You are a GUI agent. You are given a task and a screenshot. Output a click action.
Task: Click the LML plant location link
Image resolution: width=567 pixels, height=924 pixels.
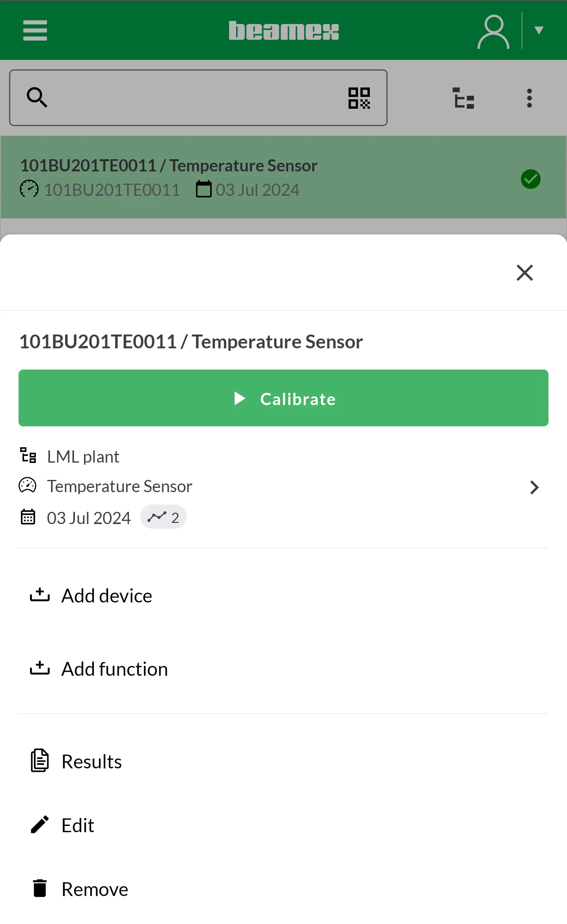pyautogui.click(x=83, y=457)
